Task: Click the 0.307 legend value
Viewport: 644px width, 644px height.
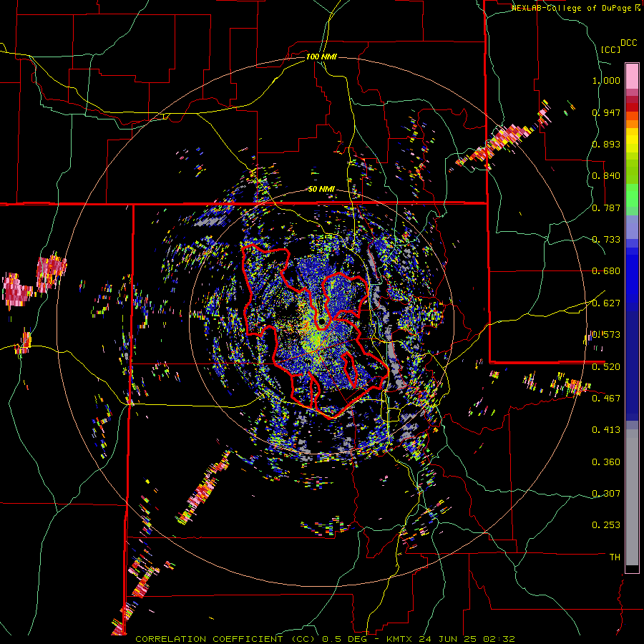Action: pyautogui.click(x=606, y=494)
